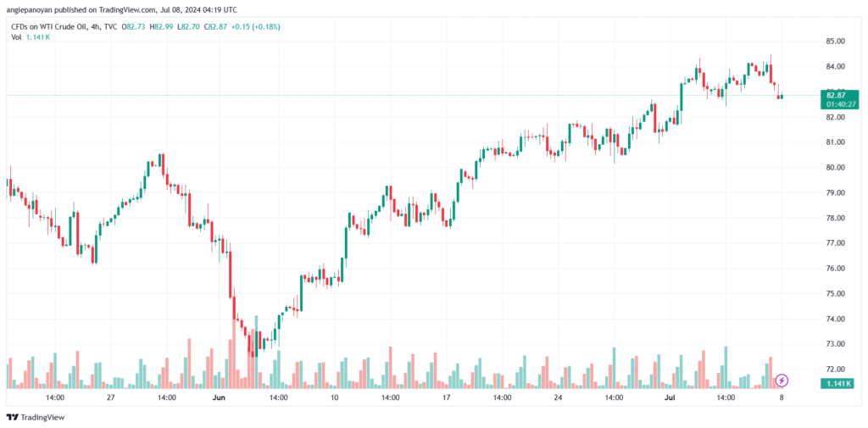
Task: Click the TradingView logo icon
Action: point(12,417)
